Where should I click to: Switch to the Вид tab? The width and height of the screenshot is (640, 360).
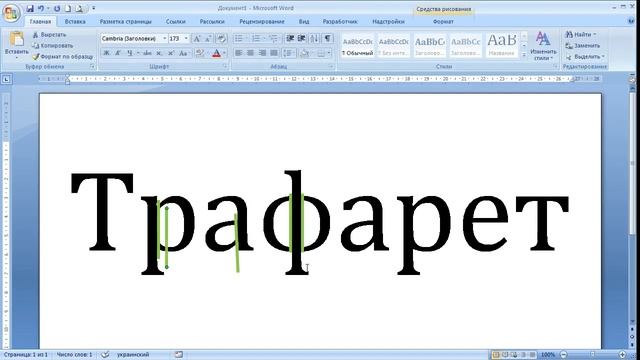(304, 22)
